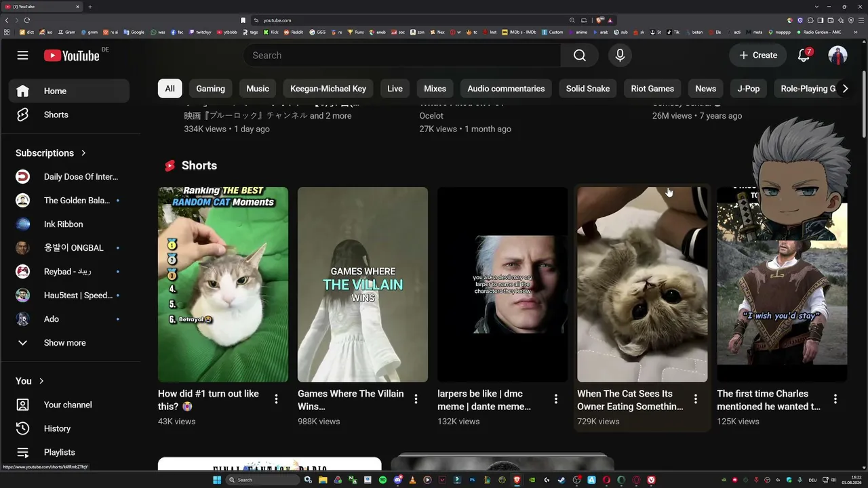Reload the page with browser refresh icon
Screen dimensions: 868x488
coord(27,20)
